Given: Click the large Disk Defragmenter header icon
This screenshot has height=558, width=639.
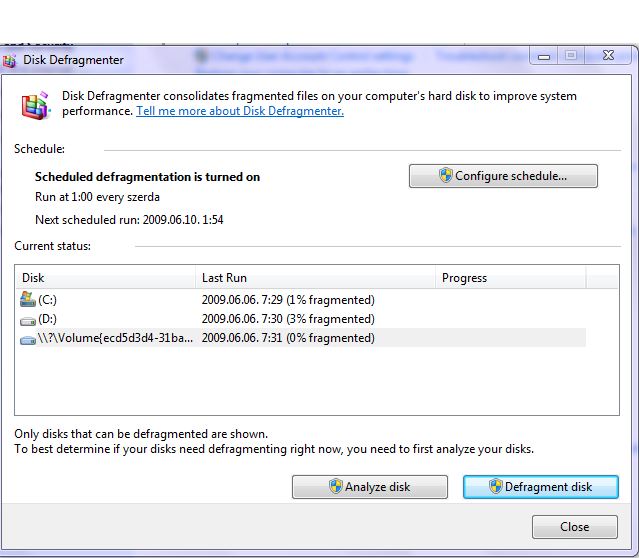Looking at the screenshot, I should 36,105.
